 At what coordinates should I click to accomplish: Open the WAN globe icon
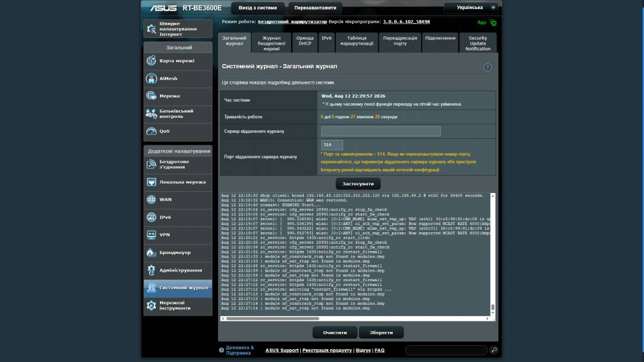click(x=151, y=200)
